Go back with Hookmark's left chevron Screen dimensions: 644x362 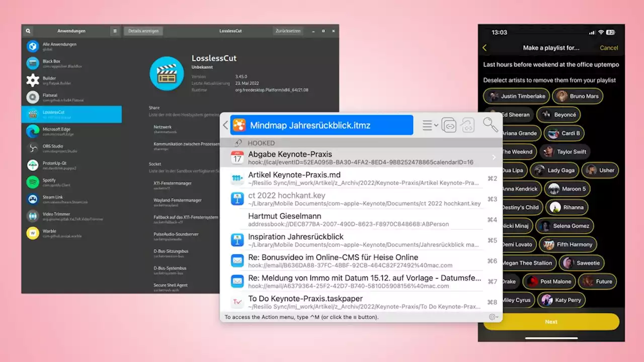[x=225, y=125]
